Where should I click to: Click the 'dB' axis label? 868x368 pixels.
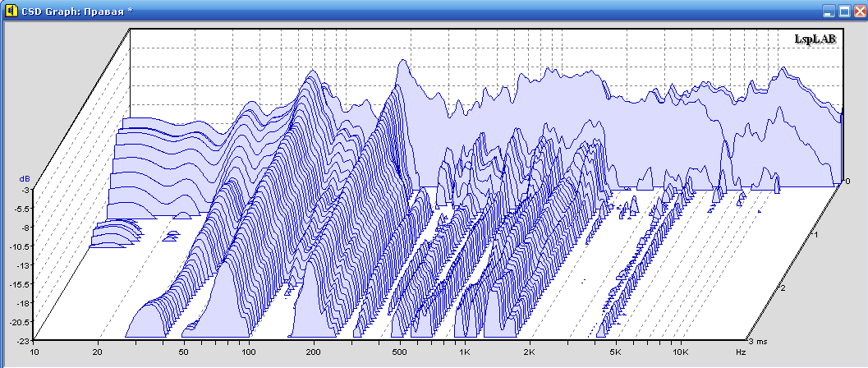click(x=25, y=179)
